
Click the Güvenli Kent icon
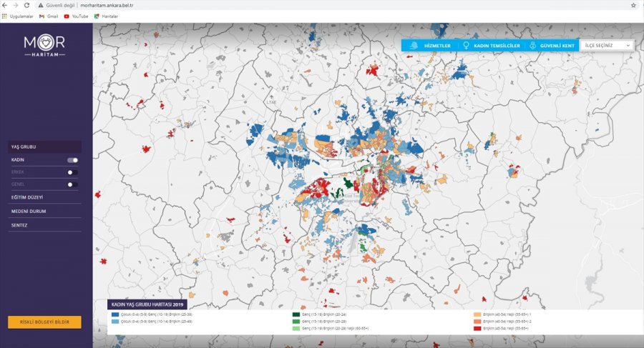(x=532, y=45)
